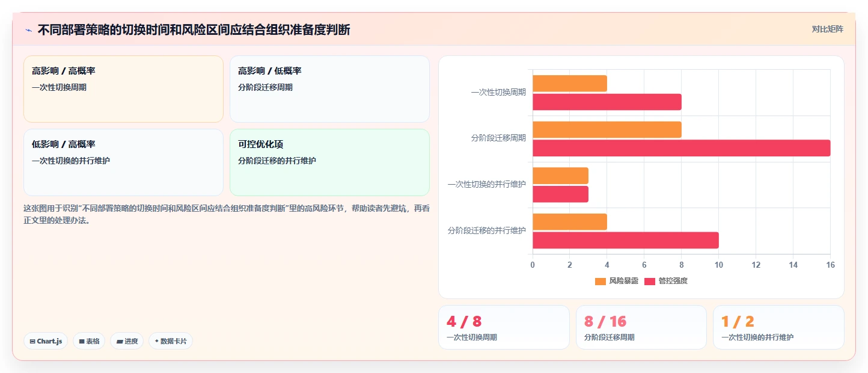Click the orange 风险暴露 legend swatch

[601, 282]
